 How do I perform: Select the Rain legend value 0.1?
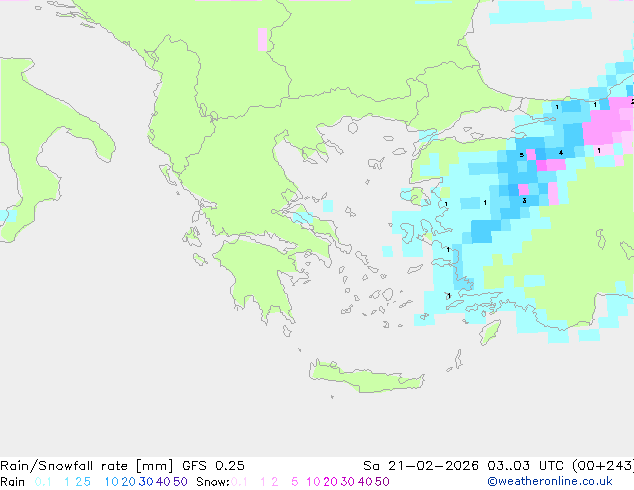(x=43, y=482)
